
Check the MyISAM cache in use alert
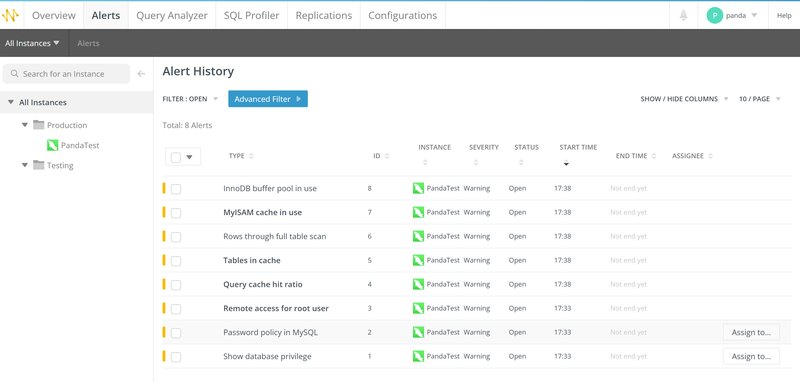pos(176,213)
